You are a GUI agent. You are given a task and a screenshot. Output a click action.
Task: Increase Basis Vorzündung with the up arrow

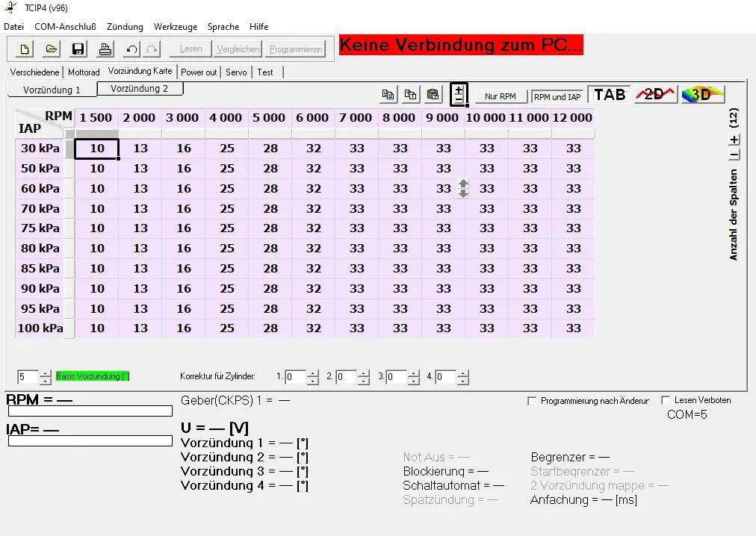[x=46, y=373]
